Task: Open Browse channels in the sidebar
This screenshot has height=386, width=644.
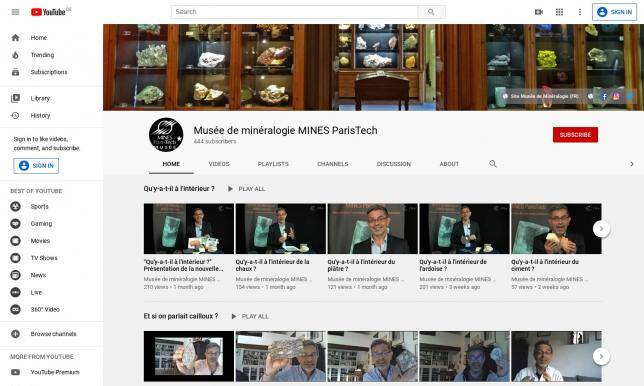Action: point(51,334)
